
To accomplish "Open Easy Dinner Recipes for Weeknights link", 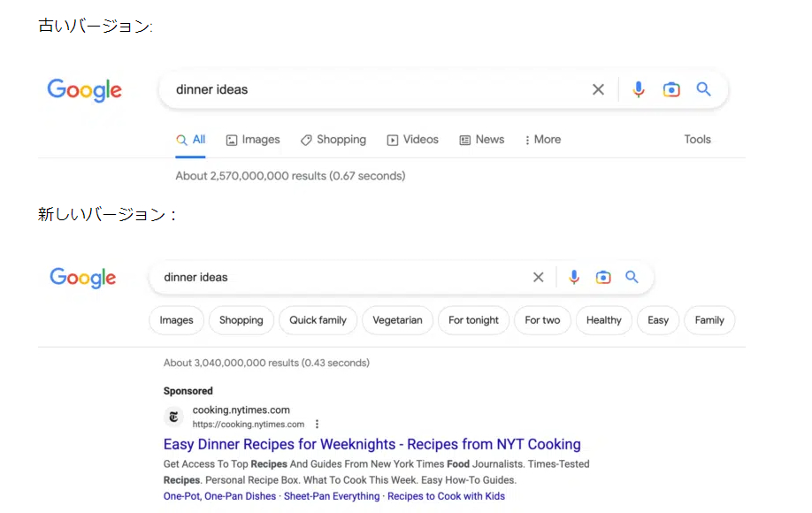I will (372, 445).
